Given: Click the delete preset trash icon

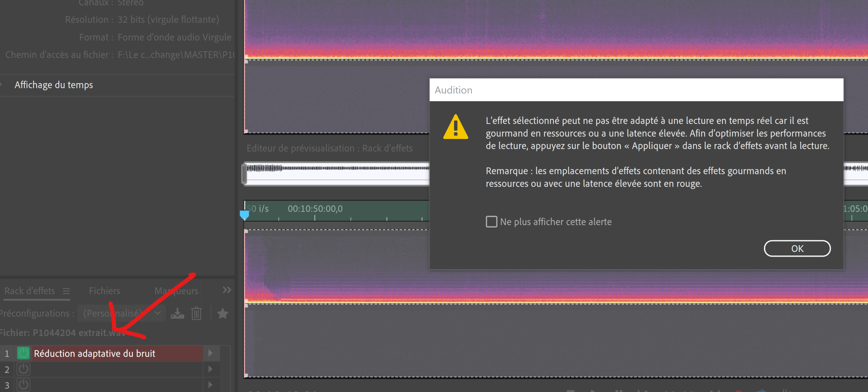Looking at the screenshot, I should pyautogui.click(x=196, y=314).
